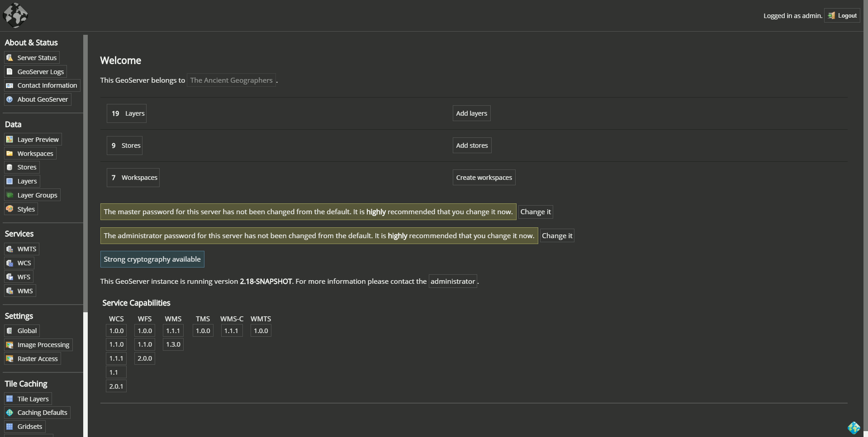Click the Global settings icon
Image resolution: width=868 pixels, height=437 pixels.
tap(9, 331)
